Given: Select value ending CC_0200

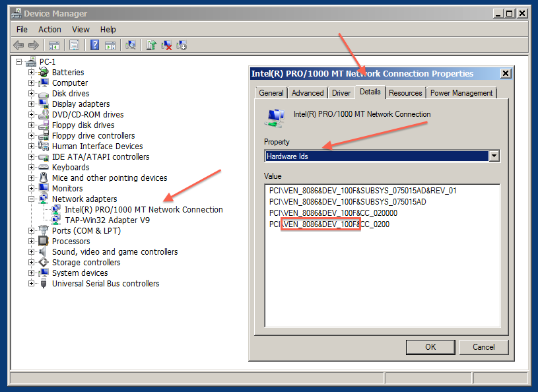Looking at the screenshot, I should pyautogui.click(x=329, y=224).
